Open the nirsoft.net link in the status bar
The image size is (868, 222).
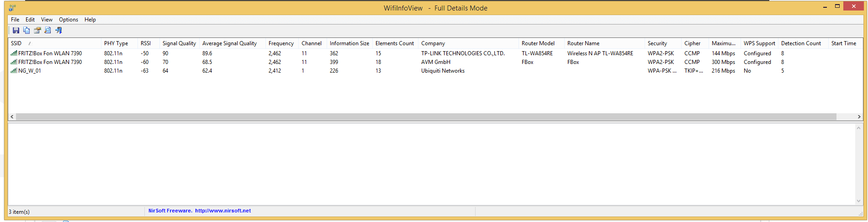tap(223, 211)
